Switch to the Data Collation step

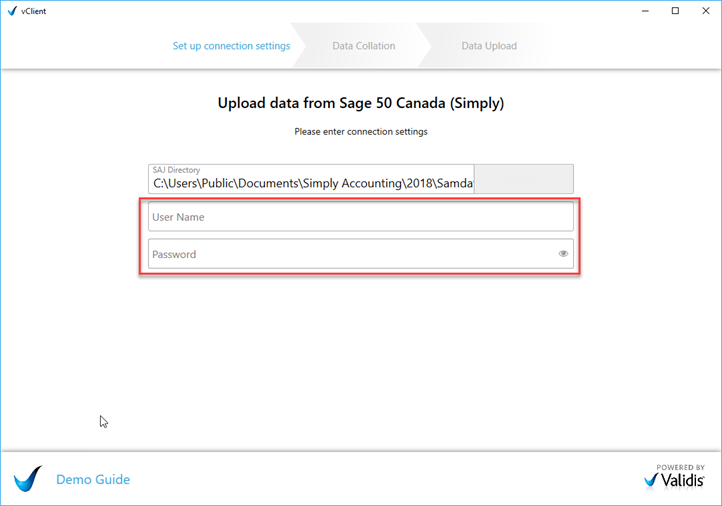tap(363, 46)
